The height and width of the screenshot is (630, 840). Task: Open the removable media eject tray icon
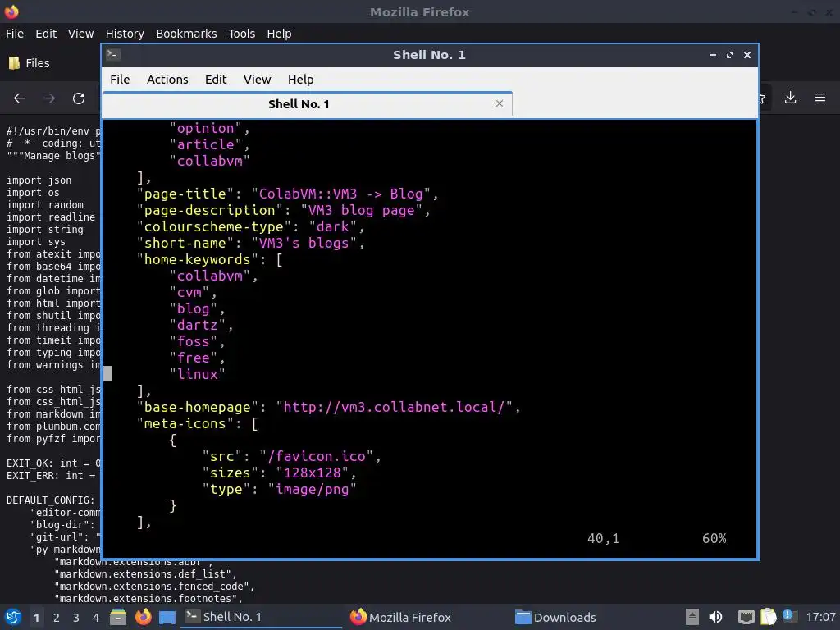click(x=692, y=617)
